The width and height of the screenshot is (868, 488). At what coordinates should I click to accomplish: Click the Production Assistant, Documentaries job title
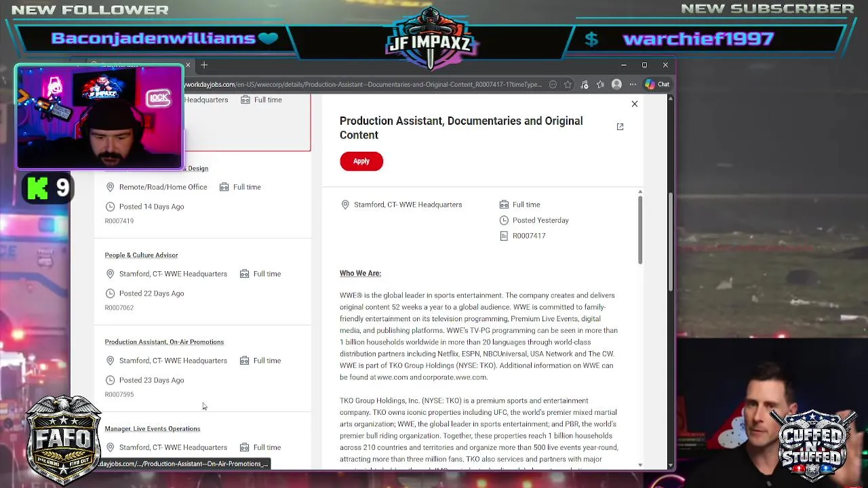click(x=461, y=128)
